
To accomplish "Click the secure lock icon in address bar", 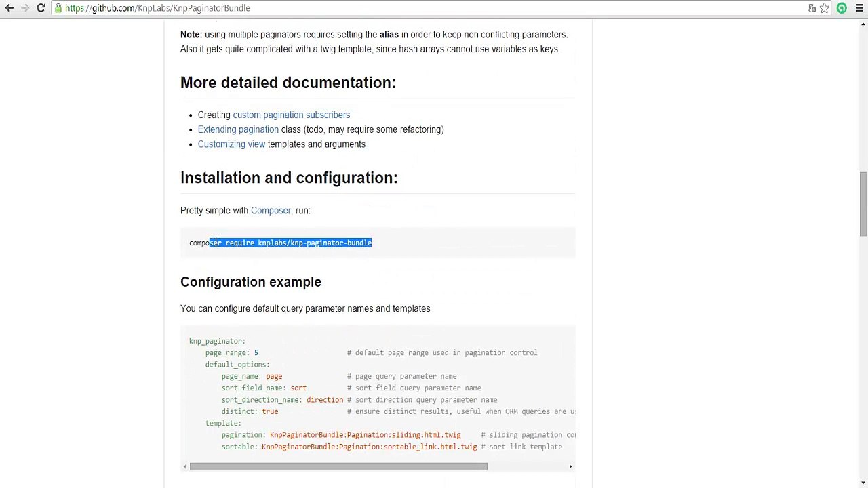I will coord(59,8).
